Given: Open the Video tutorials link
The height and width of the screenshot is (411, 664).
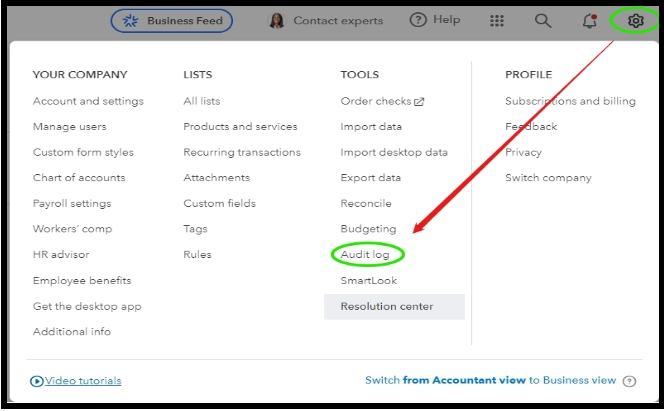Looking at the screenshot, I should (83, 381).
